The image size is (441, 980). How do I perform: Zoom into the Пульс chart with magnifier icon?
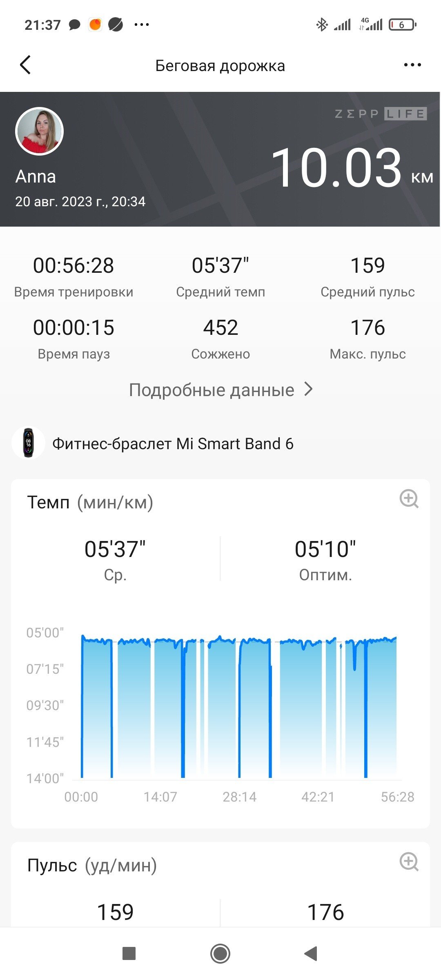tap(409, 862)
